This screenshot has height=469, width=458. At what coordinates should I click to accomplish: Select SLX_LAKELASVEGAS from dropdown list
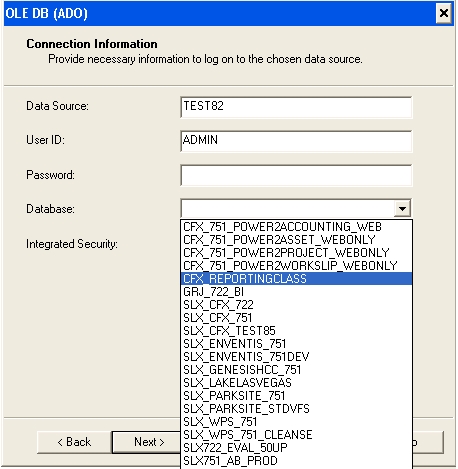click(x=296, y=383)
